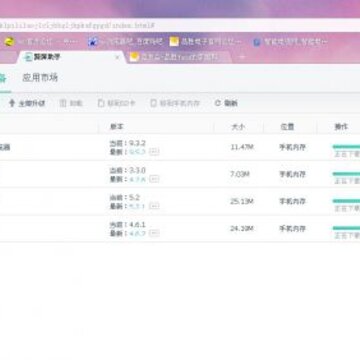The image size is (360, 360).
Task: Click the download progress bar in the 24.39M row
Action: click(x=346, y=228)
